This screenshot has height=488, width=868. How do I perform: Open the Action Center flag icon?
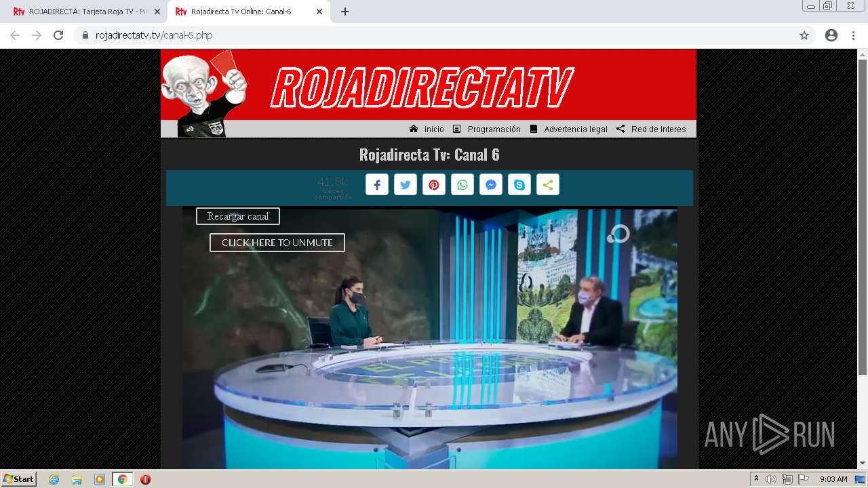(804, 479)
